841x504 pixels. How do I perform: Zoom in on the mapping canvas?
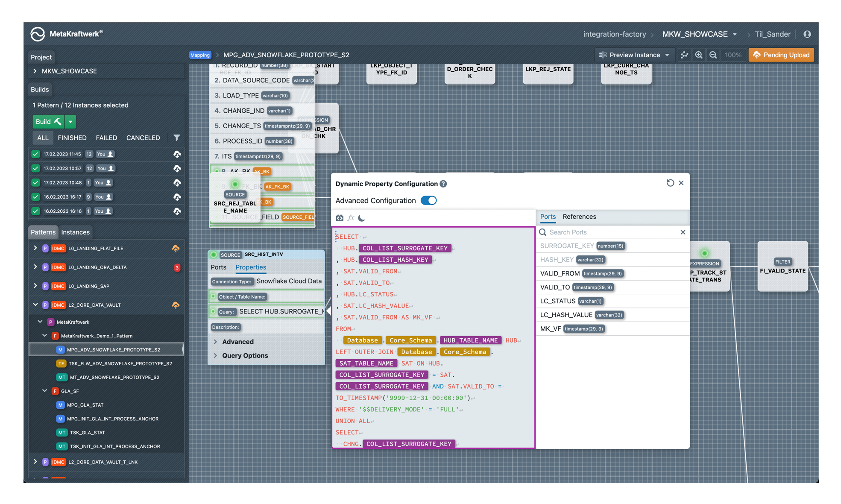pyautogui.click(x=699, y=55)
